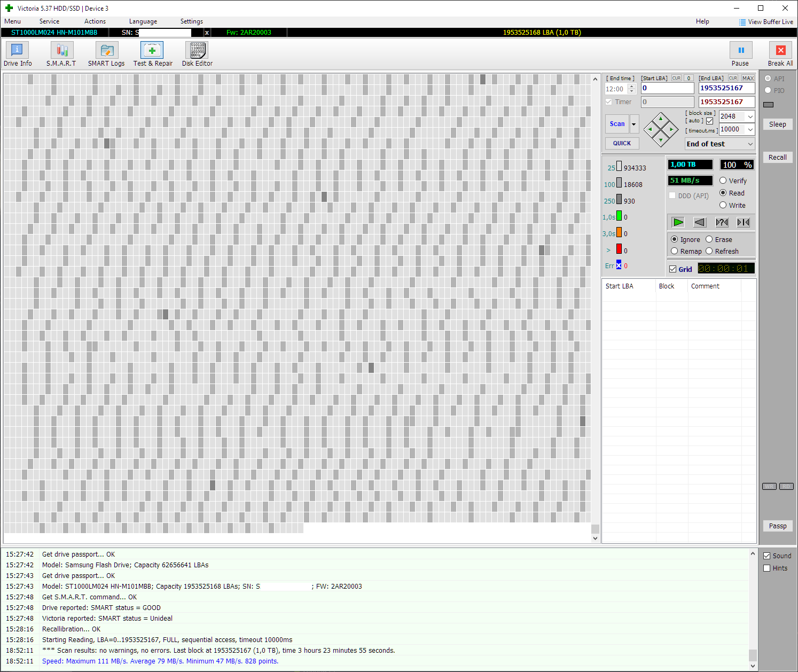Click the QUICK scan button

click(x=622, y=143)
